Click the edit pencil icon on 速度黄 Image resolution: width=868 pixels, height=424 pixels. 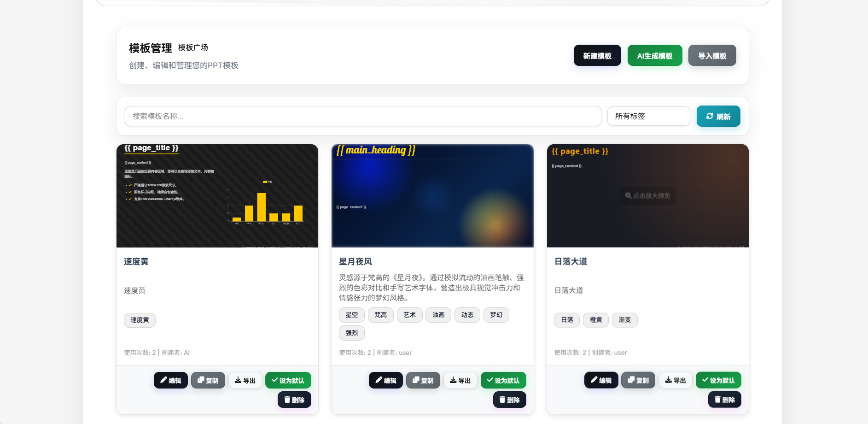pos(164,380)
